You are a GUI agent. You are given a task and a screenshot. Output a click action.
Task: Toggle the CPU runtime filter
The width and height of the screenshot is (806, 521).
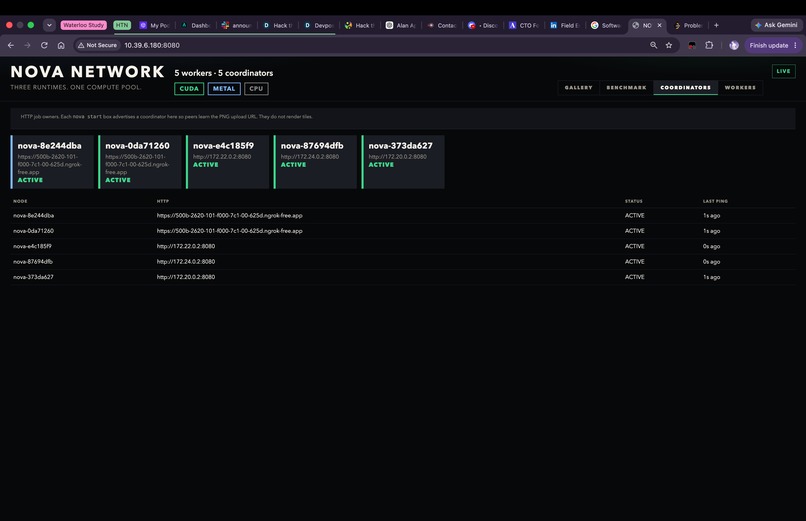coord(256,88)
